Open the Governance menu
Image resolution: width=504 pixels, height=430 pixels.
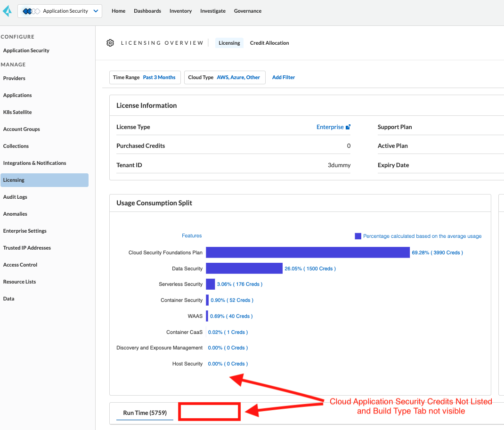[247, 11]
